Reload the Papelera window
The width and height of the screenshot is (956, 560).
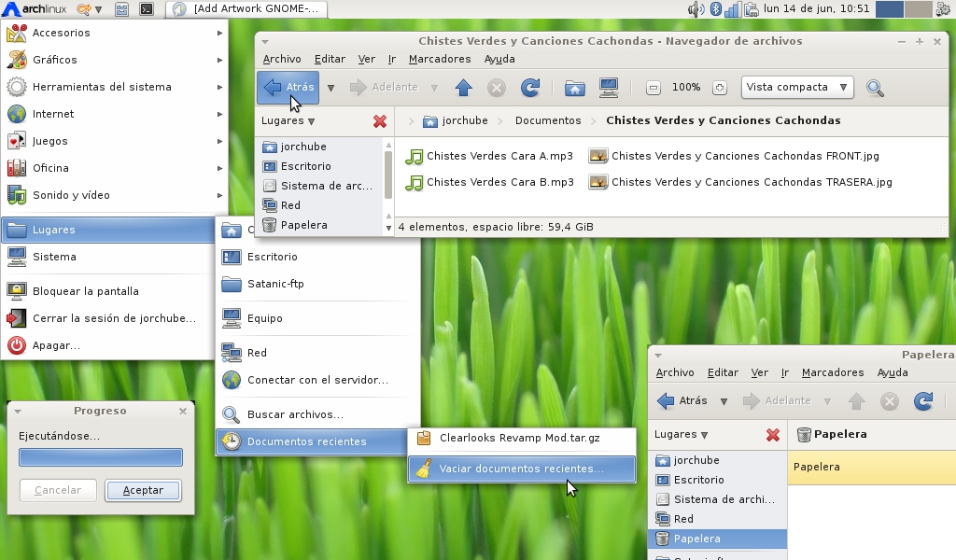(923, 401)
